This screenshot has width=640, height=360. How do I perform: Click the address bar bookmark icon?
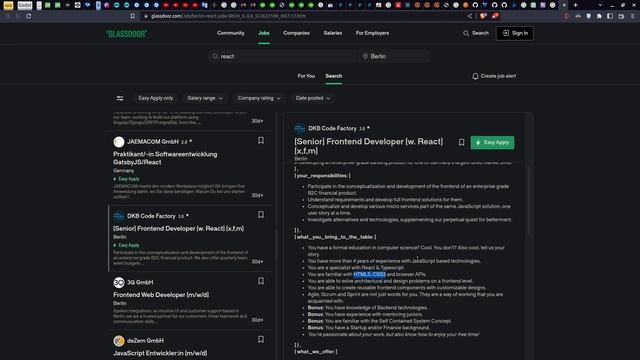coord(133,16)
